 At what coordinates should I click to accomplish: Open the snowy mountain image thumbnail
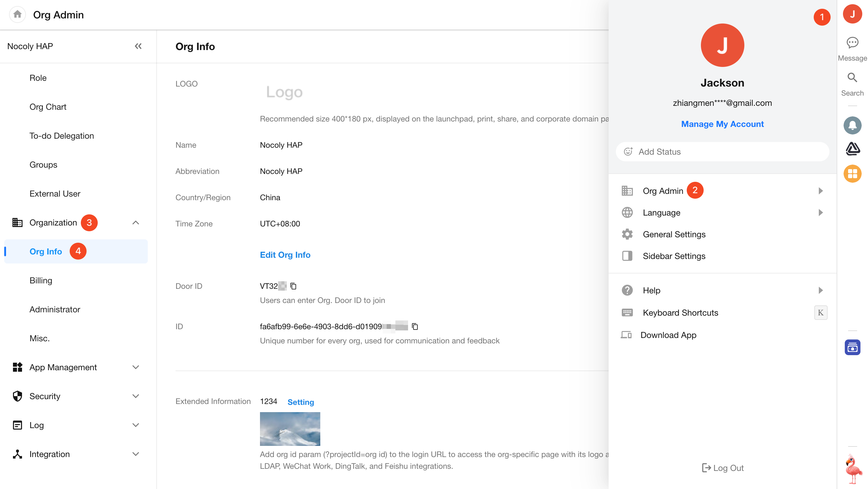290,429
